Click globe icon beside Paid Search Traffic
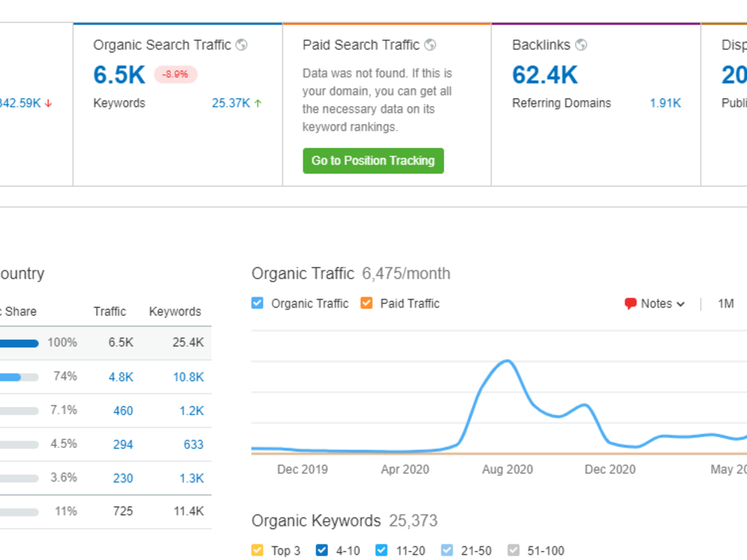 [x=430, y=45]
